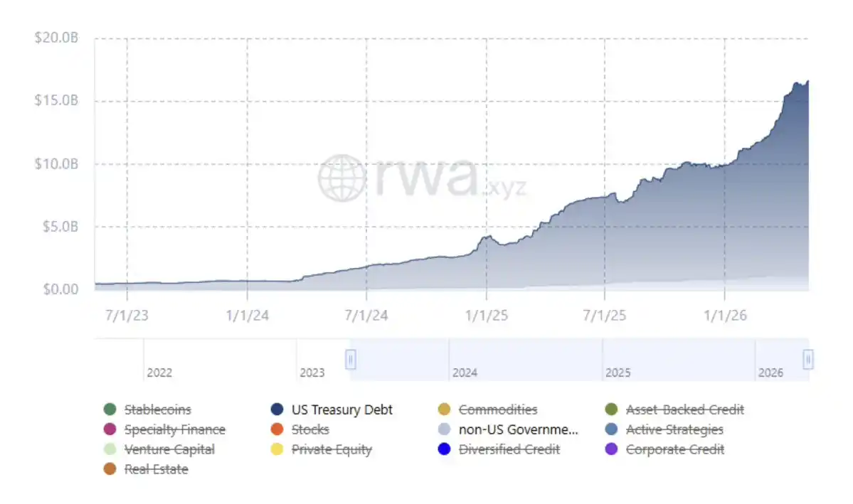The image size is (853, 504).
Task: Click the non-US Government legend dot
Action: click(445, 429)
